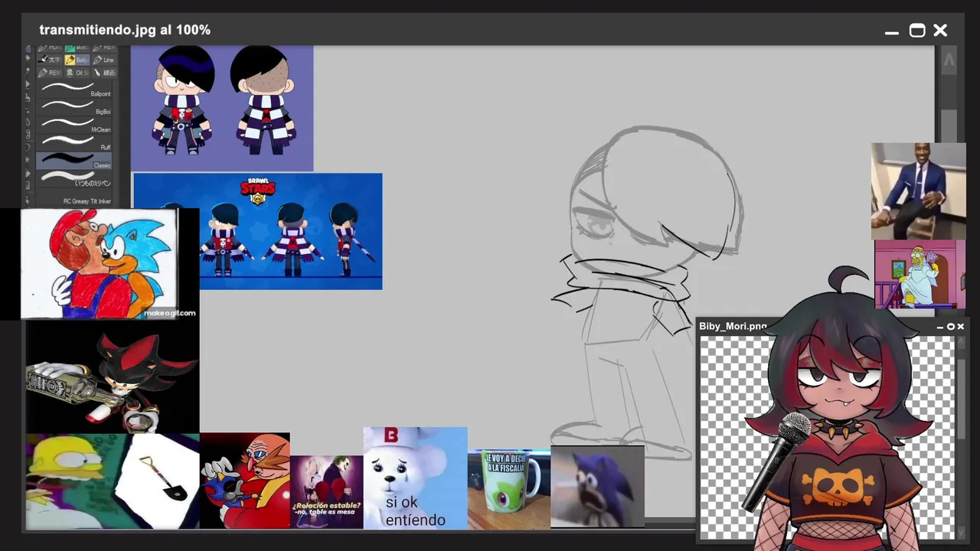
Task: Select the MrClean brush preset
Action: point(74,124)
